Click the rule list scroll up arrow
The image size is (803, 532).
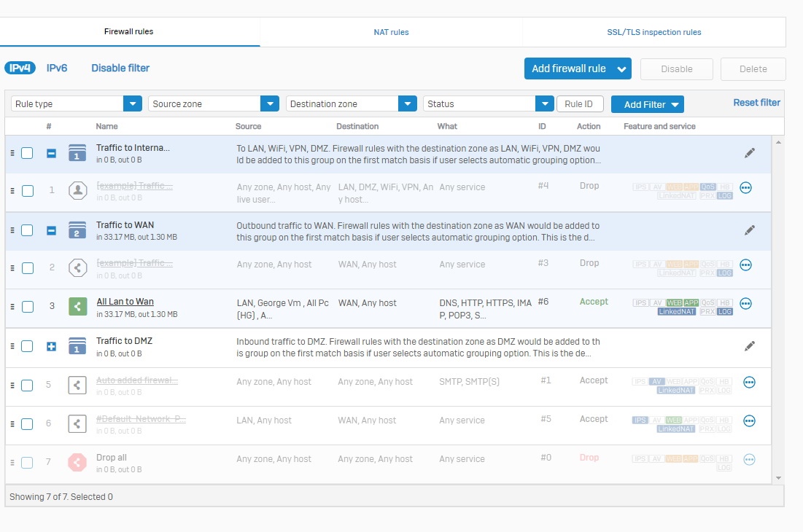point(778,142)
